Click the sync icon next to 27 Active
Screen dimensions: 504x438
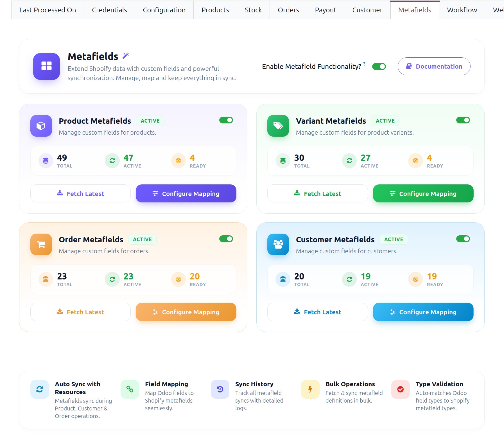pos(349,161)
